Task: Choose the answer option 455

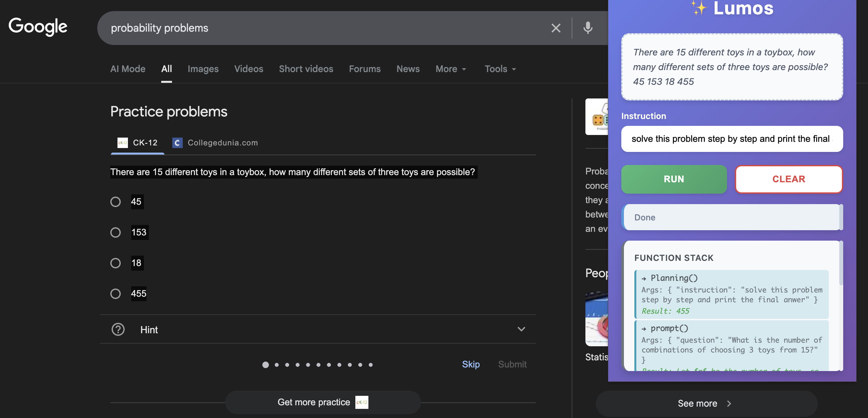Action: [116, 293]
